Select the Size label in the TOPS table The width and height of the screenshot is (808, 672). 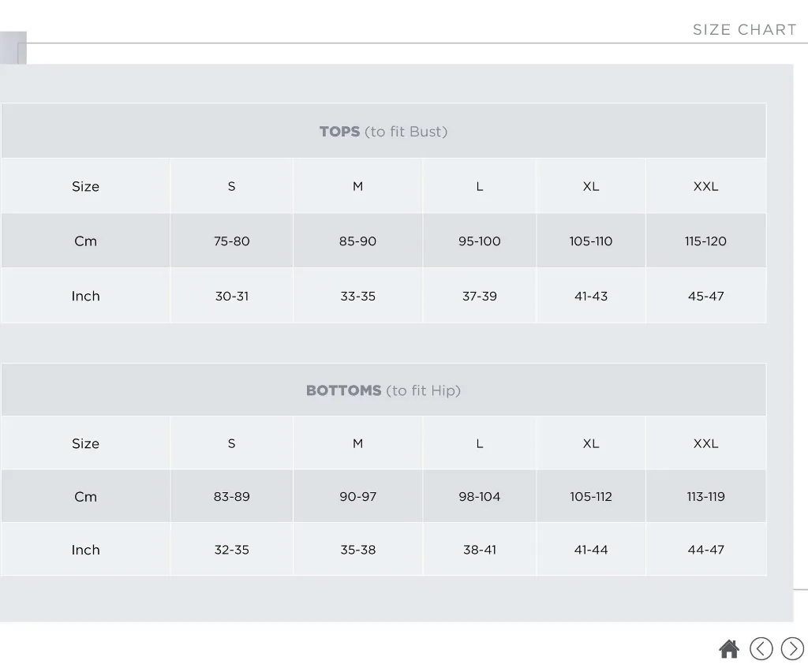point(85,186)
